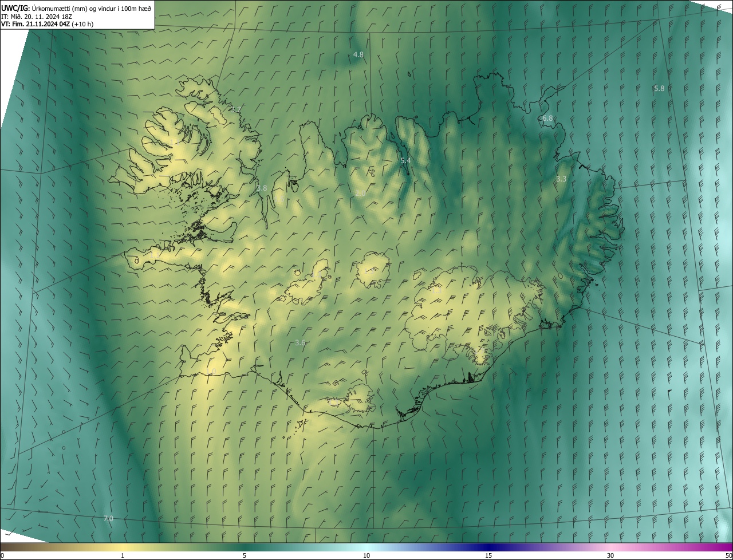Click the colorbar tick label 0
733x560 pixels.
2,555
